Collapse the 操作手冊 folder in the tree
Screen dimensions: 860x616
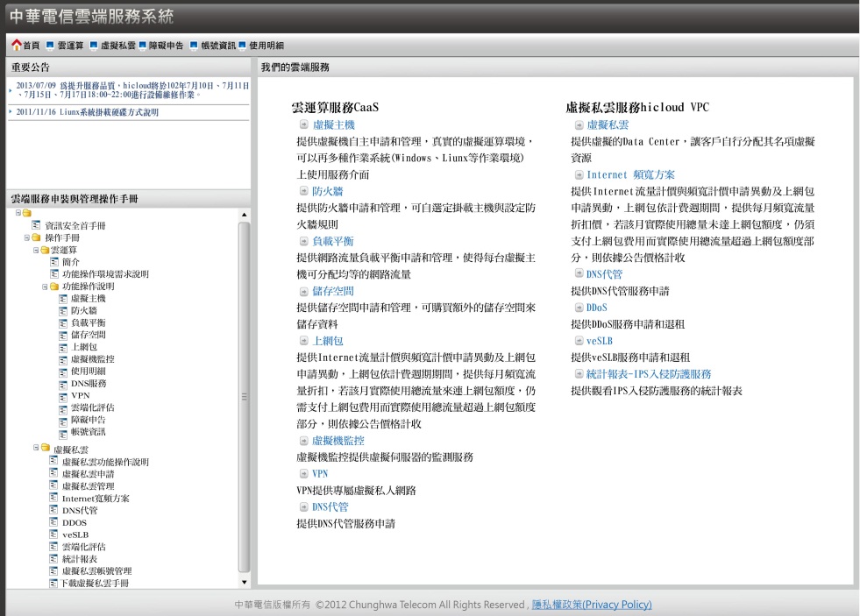click(x=27, y=237)
